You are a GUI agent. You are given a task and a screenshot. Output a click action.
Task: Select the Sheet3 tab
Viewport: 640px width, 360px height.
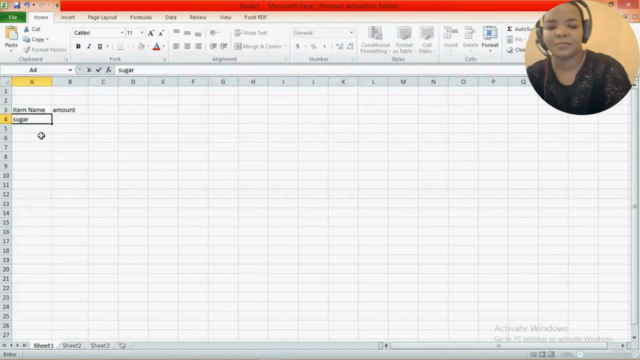(x=100, y=346)
